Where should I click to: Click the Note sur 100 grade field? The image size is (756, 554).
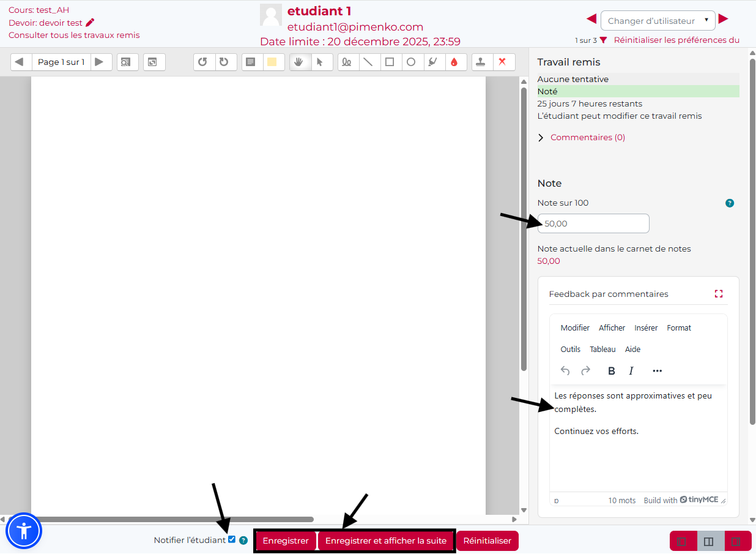click(593, 223)
